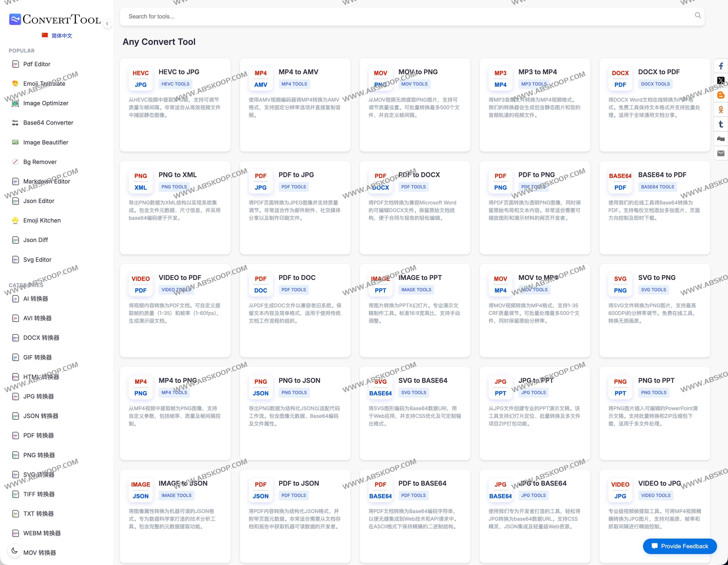Select the Markdown Editor icon
The image size is (728, 565).
click(x=15, y=181)
